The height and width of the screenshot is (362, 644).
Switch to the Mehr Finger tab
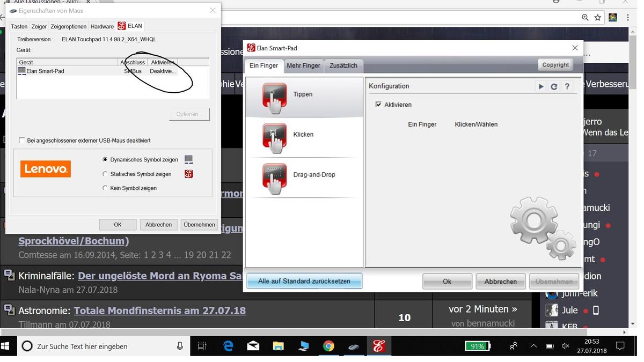click(303, 65)
